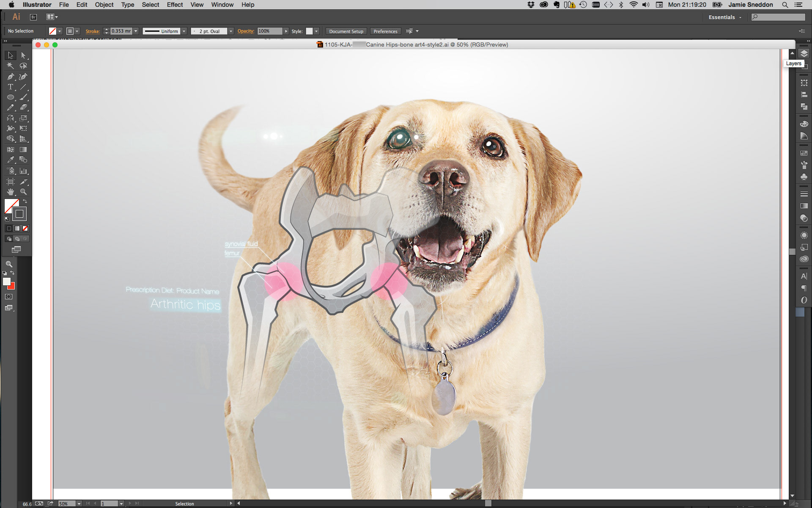Open the Layers panel icon
The image size is (812, 508).
(x=804, y=54)
